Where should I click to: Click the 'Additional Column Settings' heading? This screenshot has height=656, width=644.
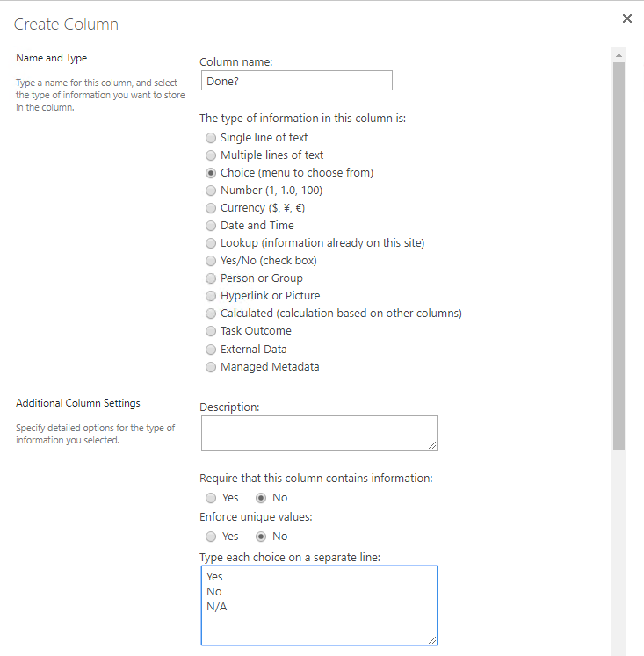point(78,403)
